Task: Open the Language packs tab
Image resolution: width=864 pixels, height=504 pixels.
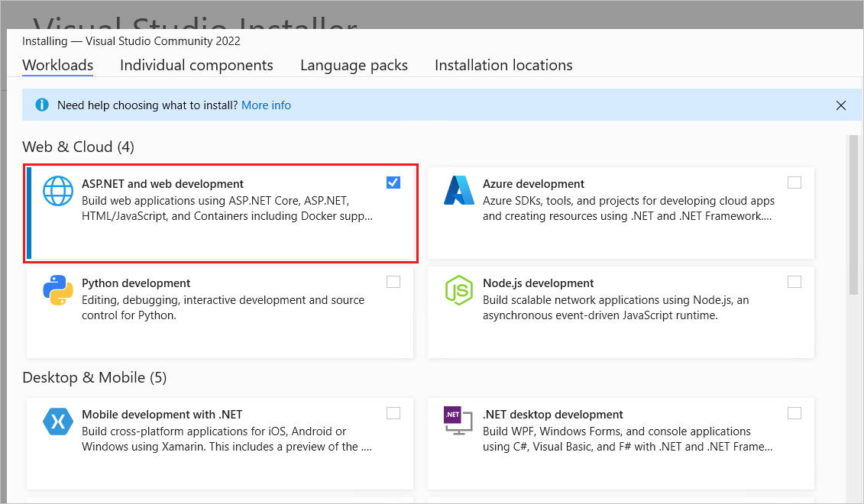Action: tap(354, 65)
